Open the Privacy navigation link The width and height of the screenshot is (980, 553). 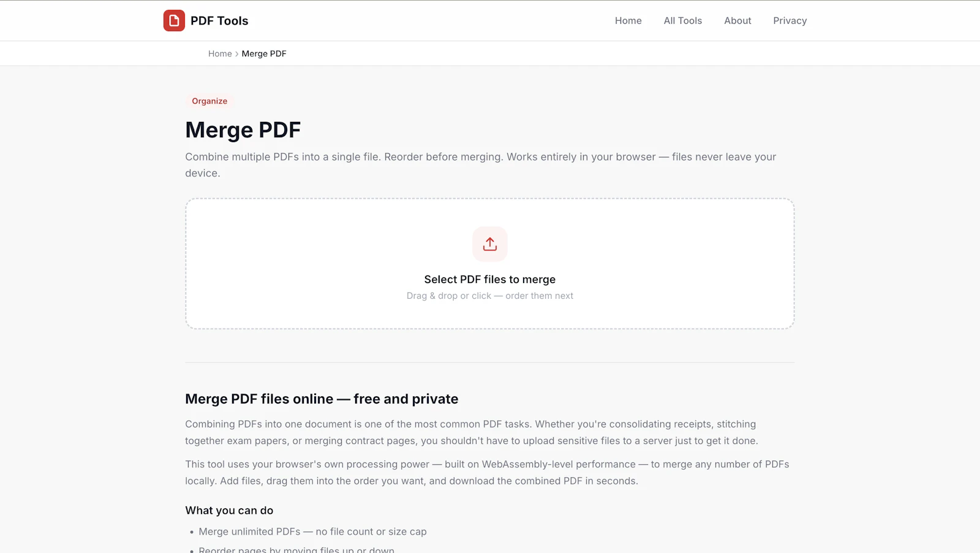pyautogui.click(x=790, y=21)
